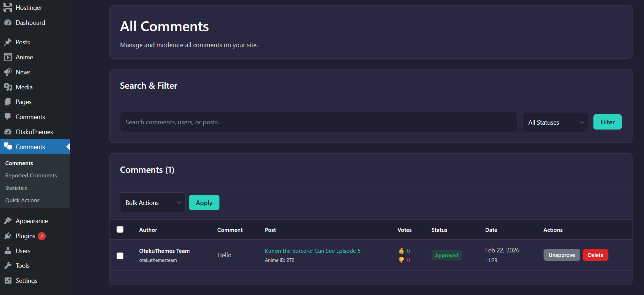Click the Tools wrench icon
This screenshot has width=644, height=295.
pyautogui.click(x=8, y=266)
